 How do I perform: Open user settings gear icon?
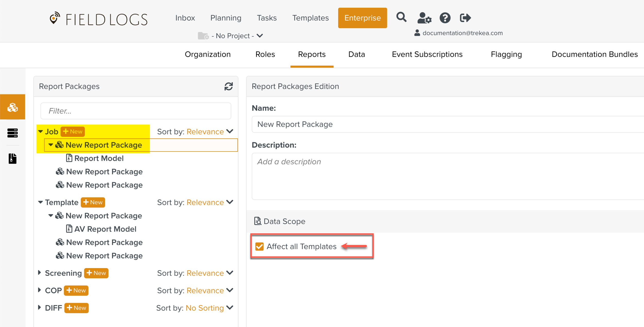(x=424, y=18)
